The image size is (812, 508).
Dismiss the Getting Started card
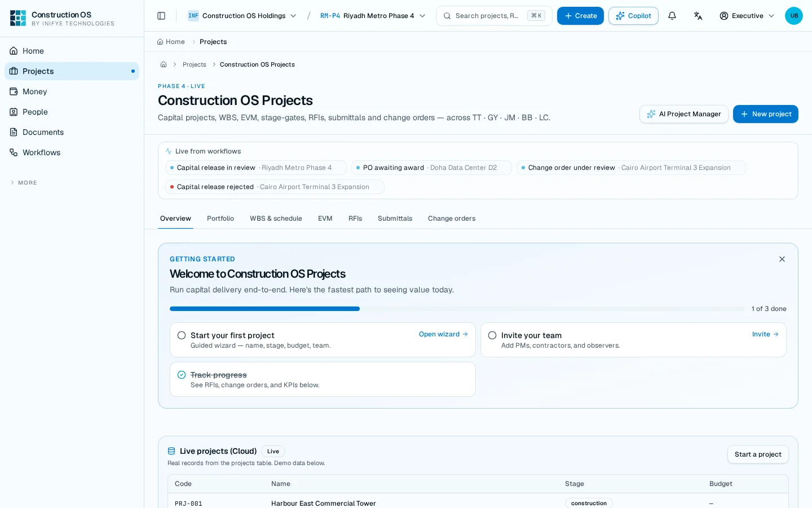pyautogui.click(x=782, y=259)
